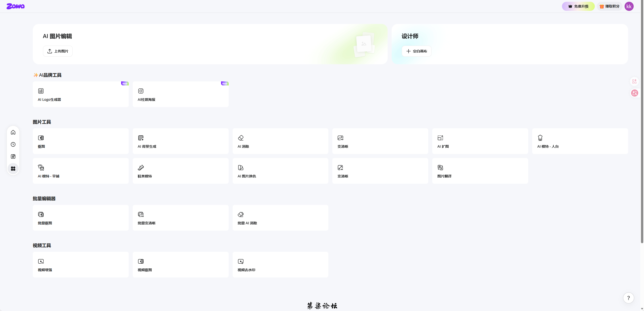
Task: Click the 赚取积分 earn points button
Action: pyautogui.click(x=609, y=6)
